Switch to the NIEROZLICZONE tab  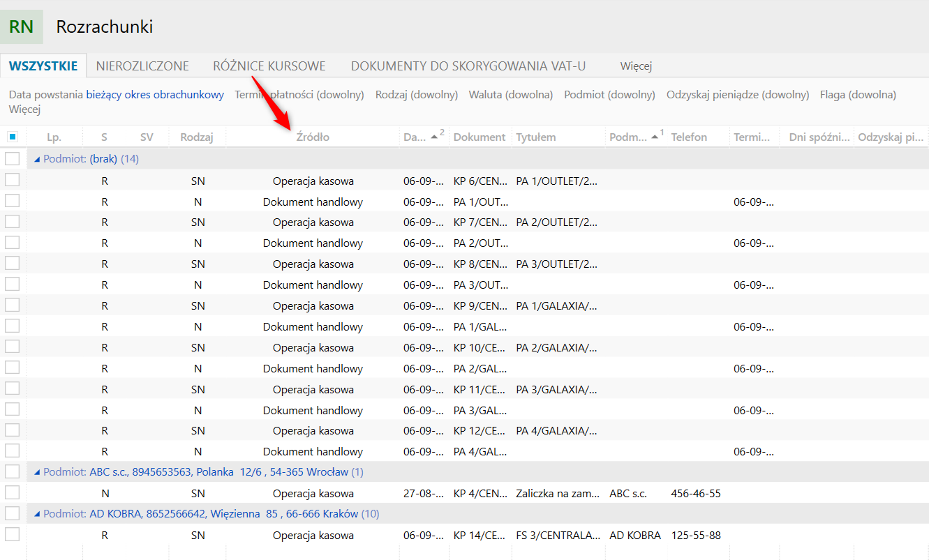(x=143, y=66)
